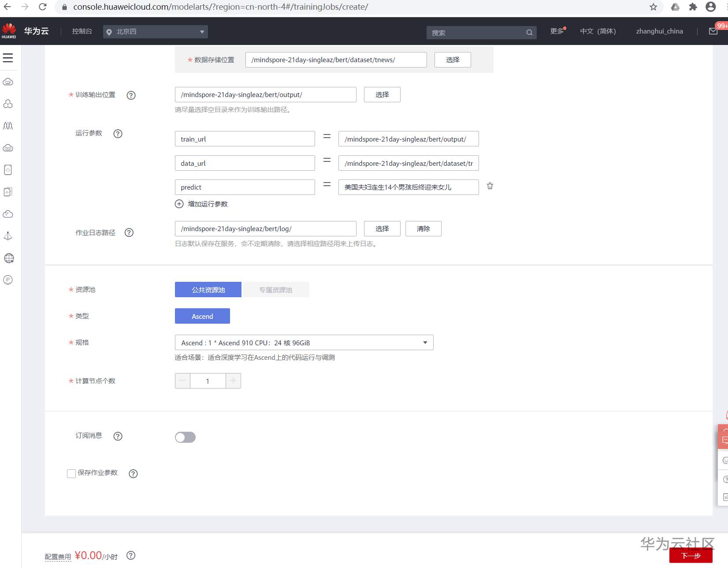The width and height of the screenshot is (728, 568).
Task: Open the zhanghui_china account menu
Action: point(659,31)
